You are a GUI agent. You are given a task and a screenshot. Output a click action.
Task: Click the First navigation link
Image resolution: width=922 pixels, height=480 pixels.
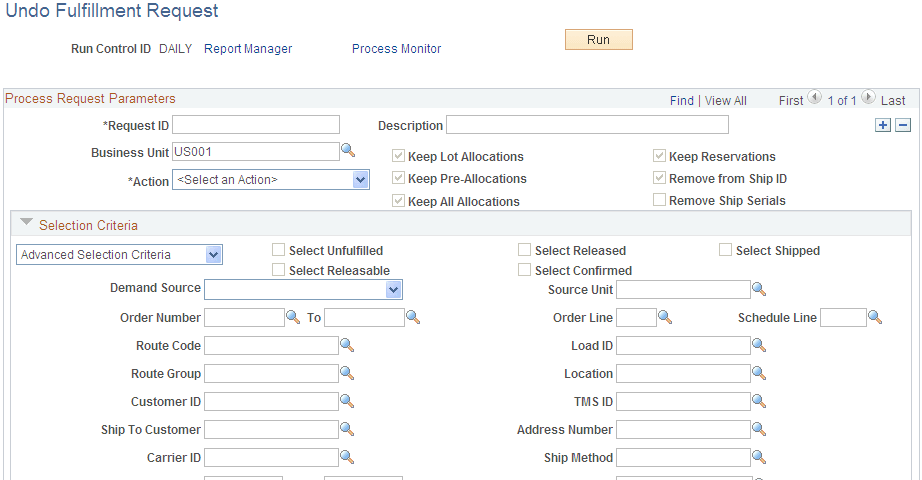coord(791,101)
